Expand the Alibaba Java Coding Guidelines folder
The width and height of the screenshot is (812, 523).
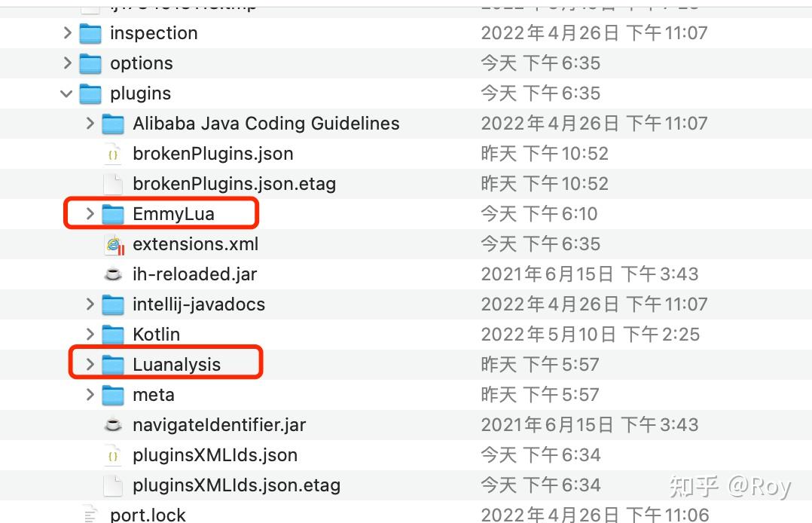(90, 123)
